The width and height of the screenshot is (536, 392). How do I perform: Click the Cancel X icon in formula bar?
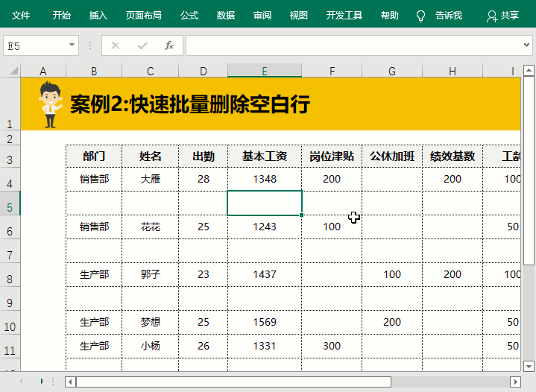click(115, 45)
